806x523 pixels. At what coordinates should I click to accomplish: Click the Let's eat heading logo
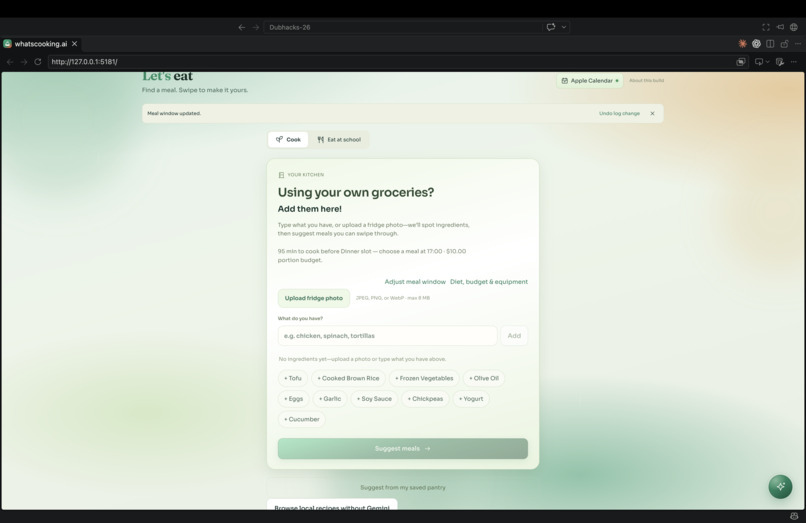168,76
